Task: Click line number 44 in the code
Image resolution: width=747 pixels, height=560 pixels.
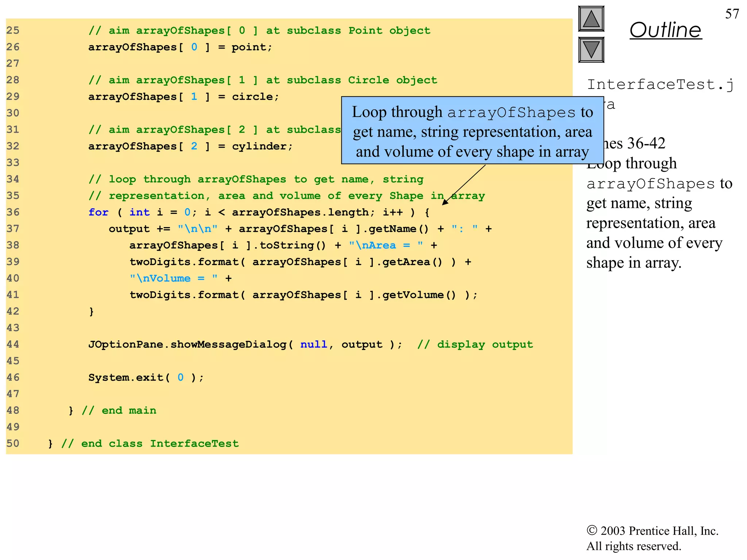Action: coord(13,344)
